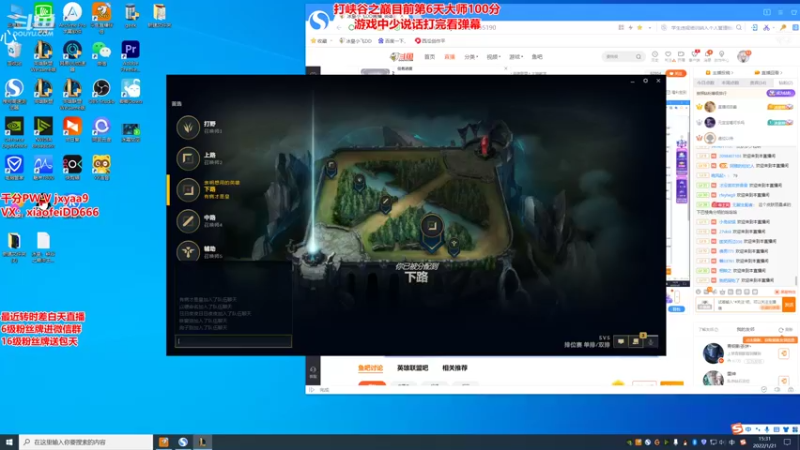Screen dimensions: 800x450
Task: Open the taskbar clock and date
Action: pos(764,442)
